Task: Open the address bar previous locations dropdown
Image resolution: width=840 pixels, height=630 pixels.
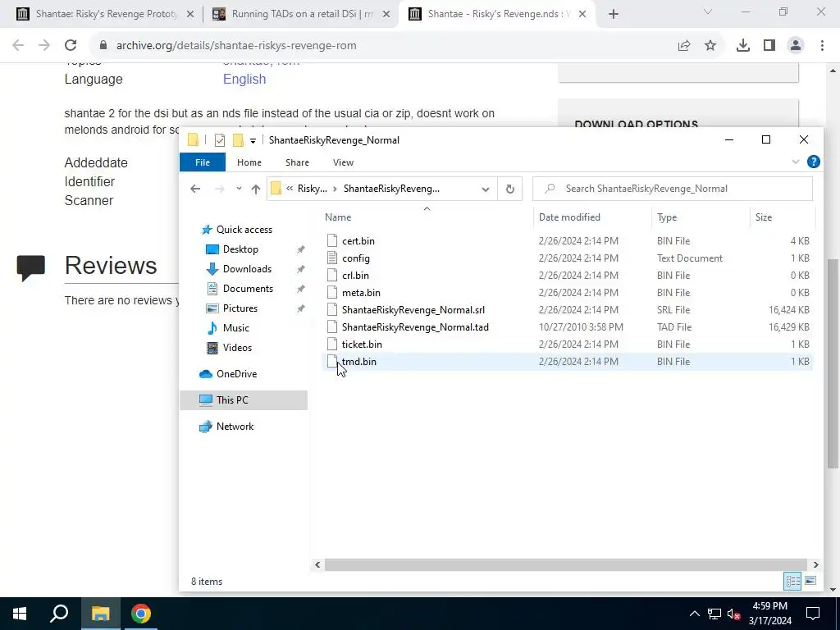Action: pos(486,189)
